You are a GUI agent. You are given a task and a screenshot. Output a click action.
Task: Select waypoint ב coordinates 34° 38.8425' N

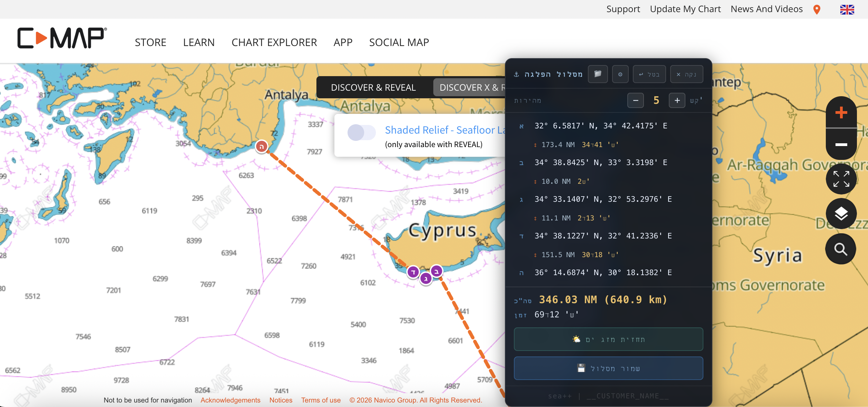(x=601, y=162)
